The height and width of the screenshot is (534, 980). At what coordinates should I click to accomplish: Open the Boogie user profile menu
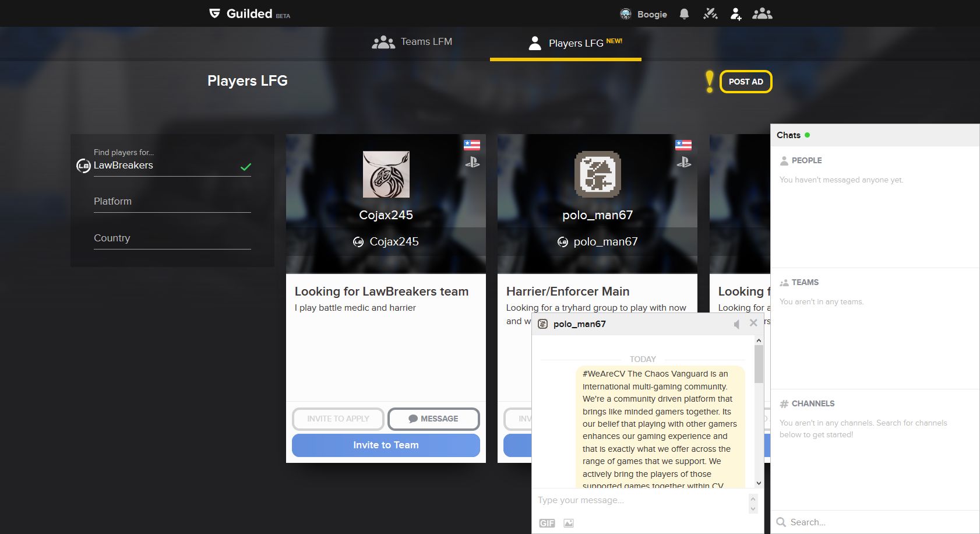[643, 14]
